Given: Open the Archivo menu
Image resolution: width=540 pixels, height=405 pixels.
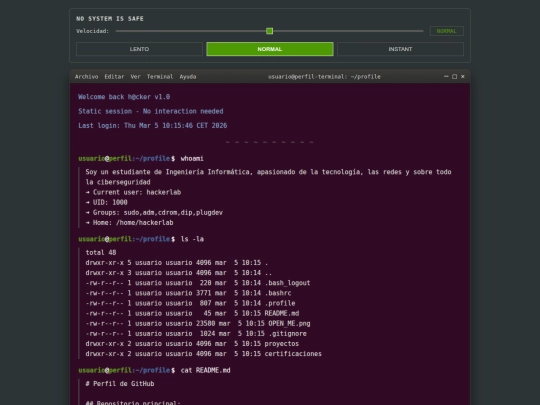Looking at the screenshot, I should click(86, 76).
